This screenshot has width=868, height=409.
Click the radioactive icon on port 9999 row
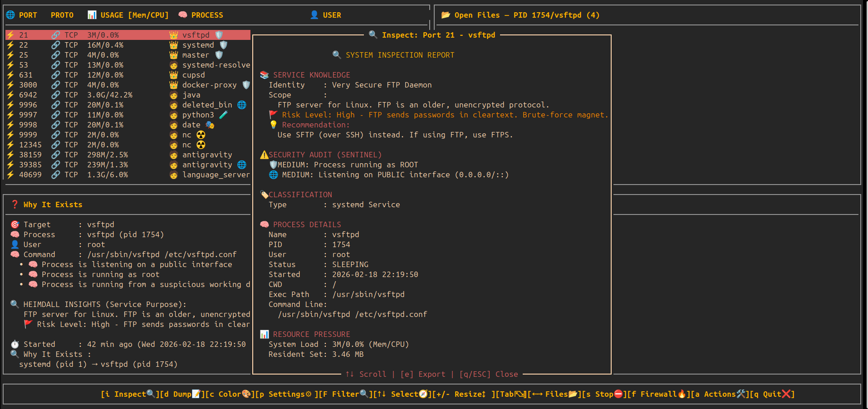[201, 135]
